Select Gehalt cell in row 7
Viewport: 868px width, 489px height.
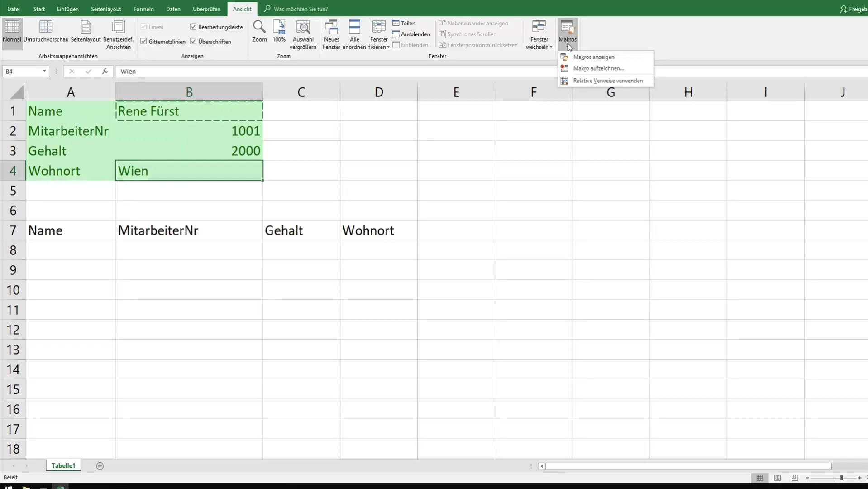[301, 230]
